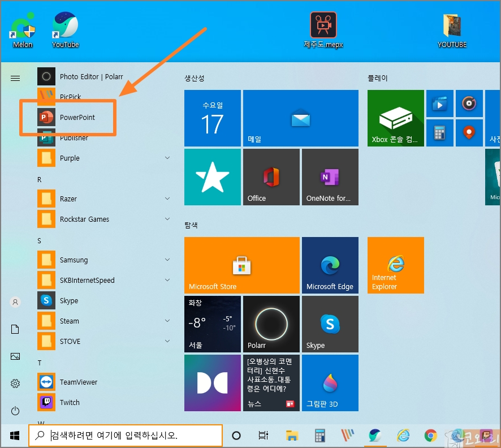Jump via the T letter header

tap(40, 363)
